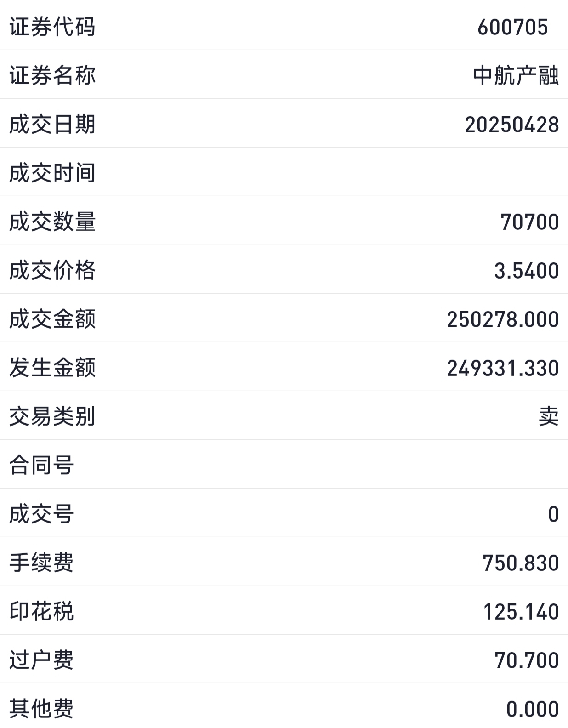Tap the 成交金额 value 250278.000
The width and height of the screenshot is (568, 728).
[x=503, y=319]
